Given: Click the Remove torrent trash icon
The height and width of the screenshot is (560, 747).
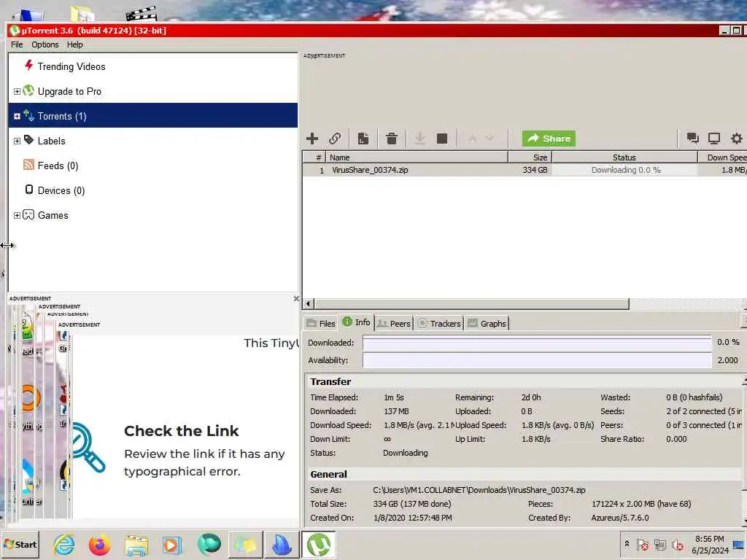Looking at the screenshot, I should click(392, 139).
